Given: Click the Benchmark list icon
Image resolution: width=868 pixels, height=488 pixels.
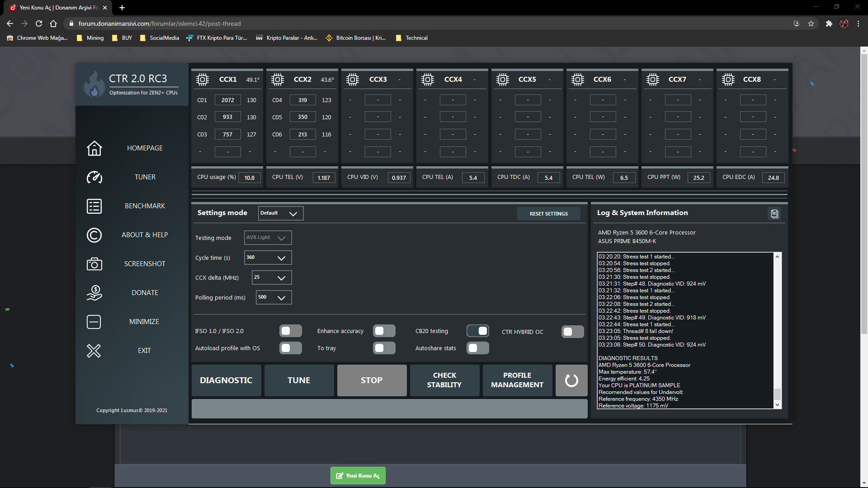Looking at the screenshot, I should coord(94,206).
